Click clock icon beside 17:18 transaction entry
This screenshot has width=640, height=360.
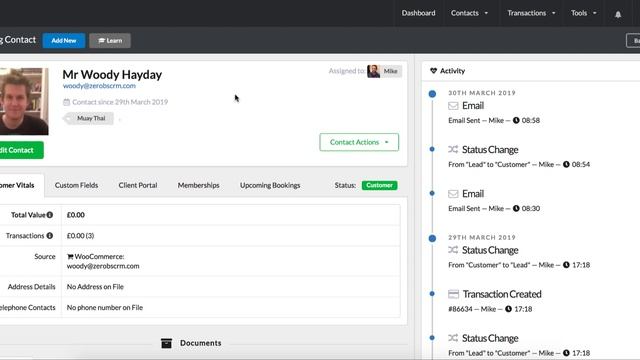click(x=509, y=309)
